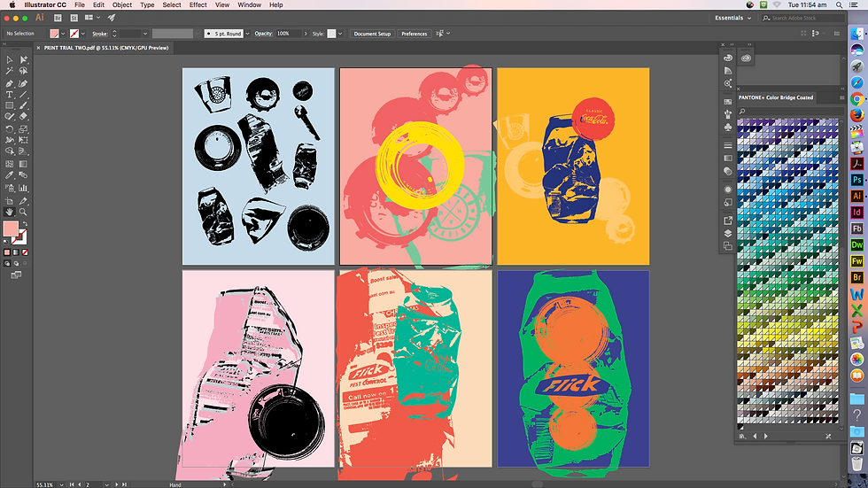
Task: Open the stroke weight dropdown
Action: pyautogui.click(x=145, y=34)
